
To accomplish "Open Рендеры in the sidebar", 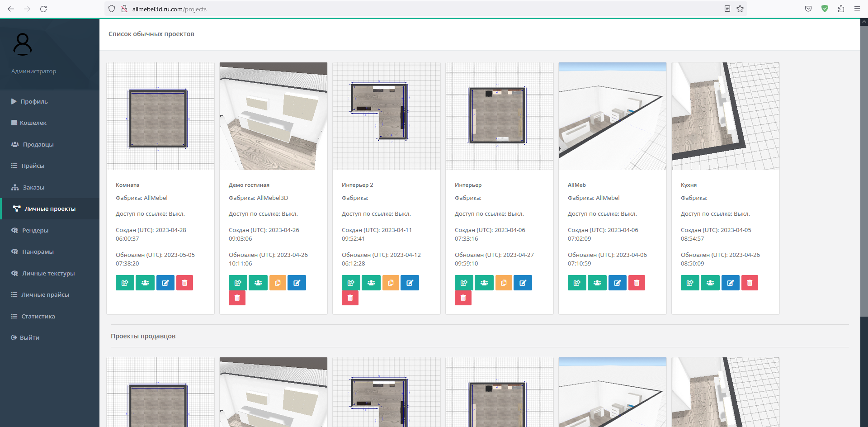I will tap(50, 230).
